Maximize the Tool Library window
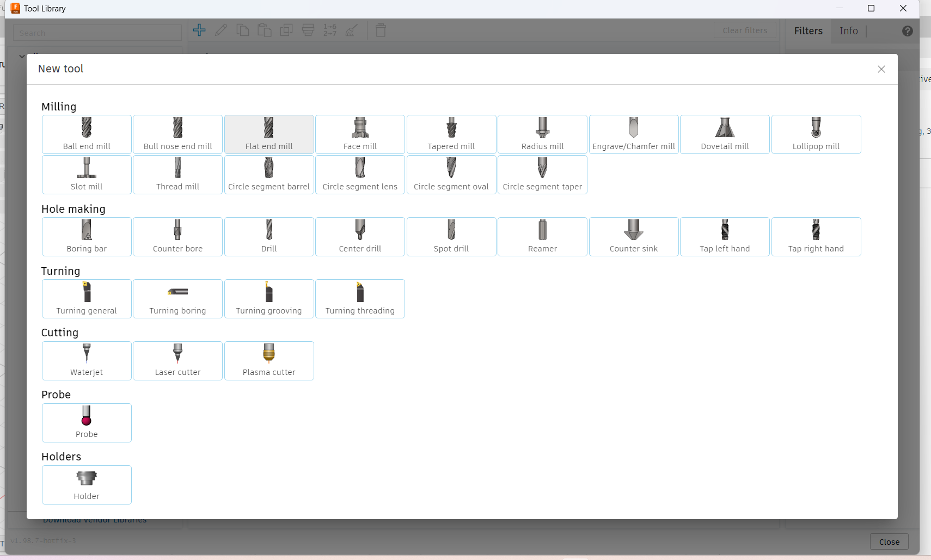931x560 pixels. (x=871, y=8)
